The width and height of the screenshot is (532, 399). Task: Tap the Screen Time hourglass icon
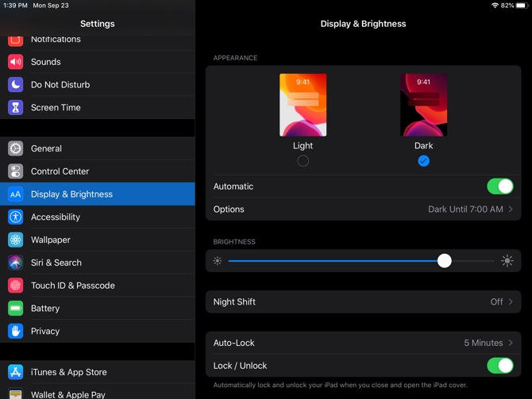[16, 107]
